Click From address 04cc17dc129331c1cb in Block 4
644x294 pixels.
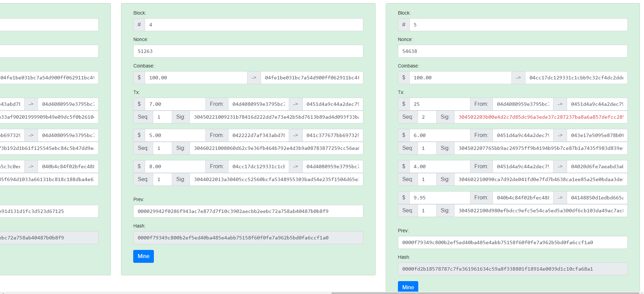coord(259,166)
